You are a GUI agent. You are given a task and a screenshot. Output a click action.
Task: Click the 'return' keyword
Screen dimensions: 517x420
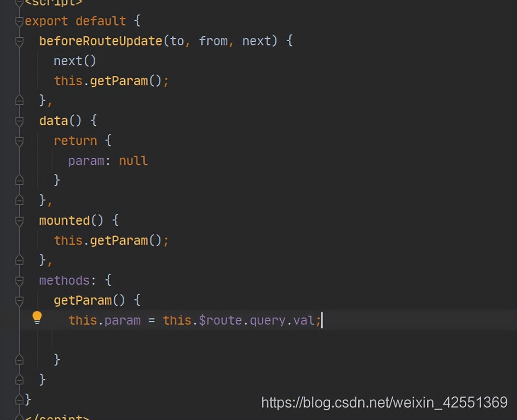(x=75, y=141)
